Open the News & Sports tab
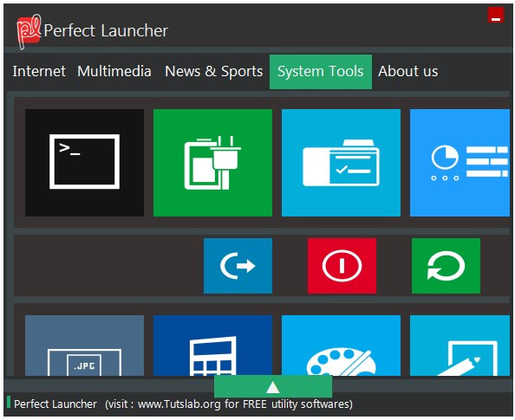 pyautogui.click(x=214, y=71)
